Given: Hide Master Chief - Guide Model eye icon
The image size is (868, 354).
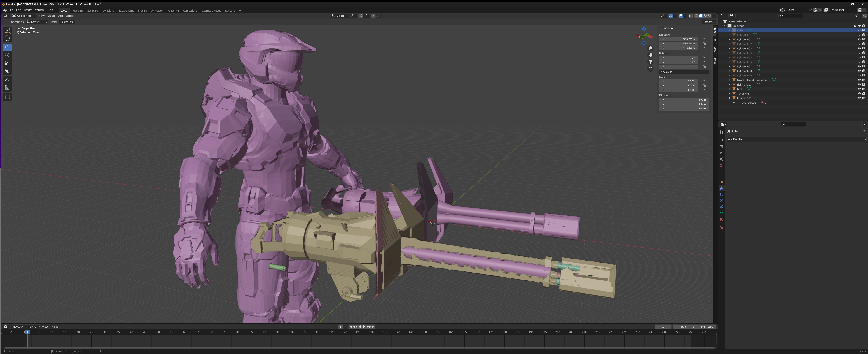Looking at the screenshot, I should coord(859,80).
